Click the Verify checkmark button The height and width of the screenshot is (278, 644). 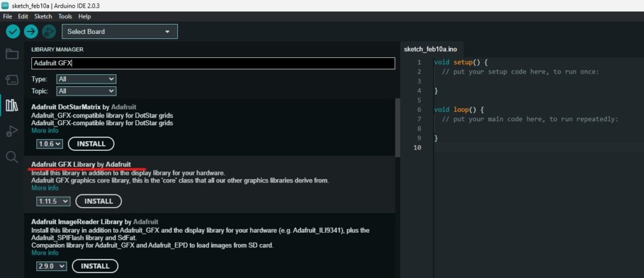click(x=13, y=31)
